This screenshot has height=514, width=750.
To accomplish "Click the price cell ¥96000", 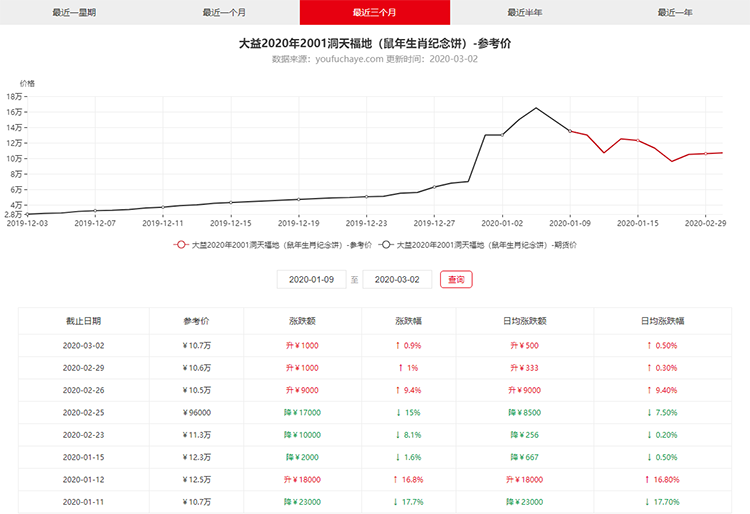I will (x=197, y=412).
